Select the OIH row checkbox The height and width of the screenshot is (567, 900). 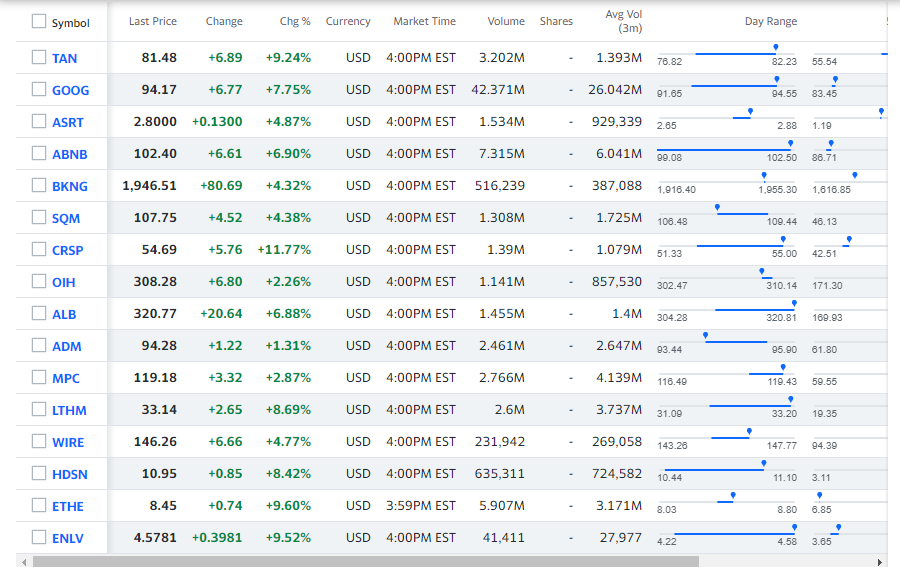[x=38, y=281]
